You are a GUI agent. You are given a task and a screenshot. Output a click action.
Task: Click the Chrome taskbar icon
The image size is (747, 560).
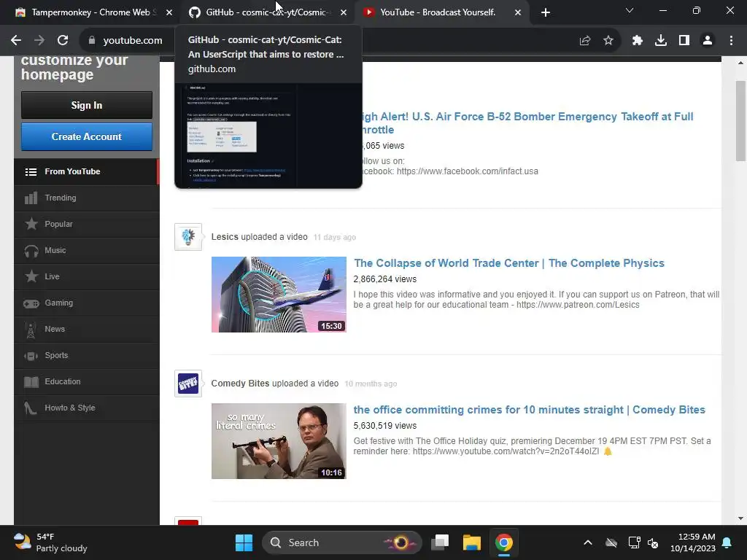[x=503, y=542]
